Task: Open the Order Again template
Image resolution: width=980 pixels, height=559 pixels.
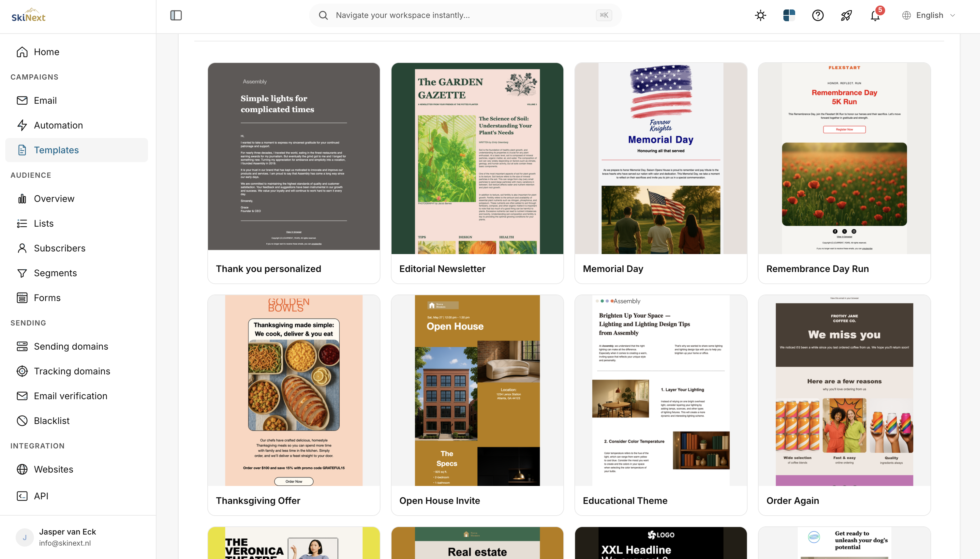Action: (844, 405)
